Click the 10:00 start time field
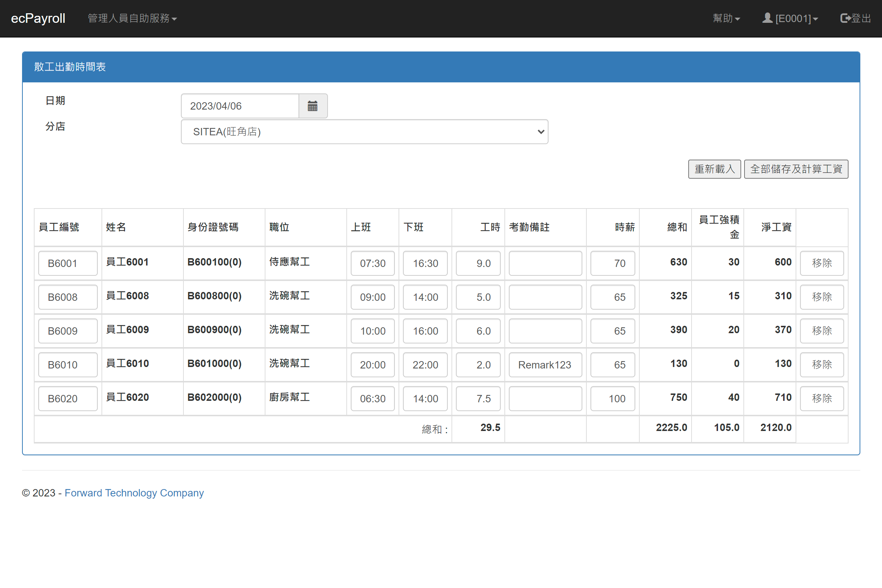 point(372,331)
